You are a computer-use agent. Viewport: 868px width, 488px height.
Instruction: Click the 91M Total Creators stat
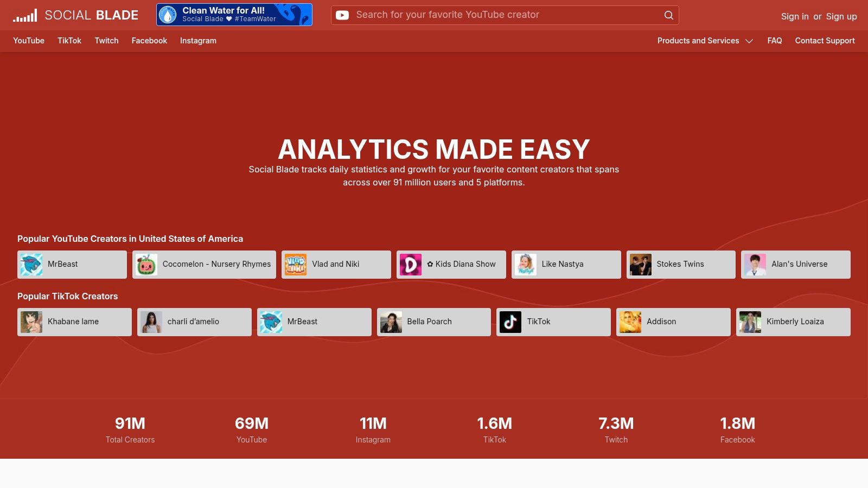(130, 429)
